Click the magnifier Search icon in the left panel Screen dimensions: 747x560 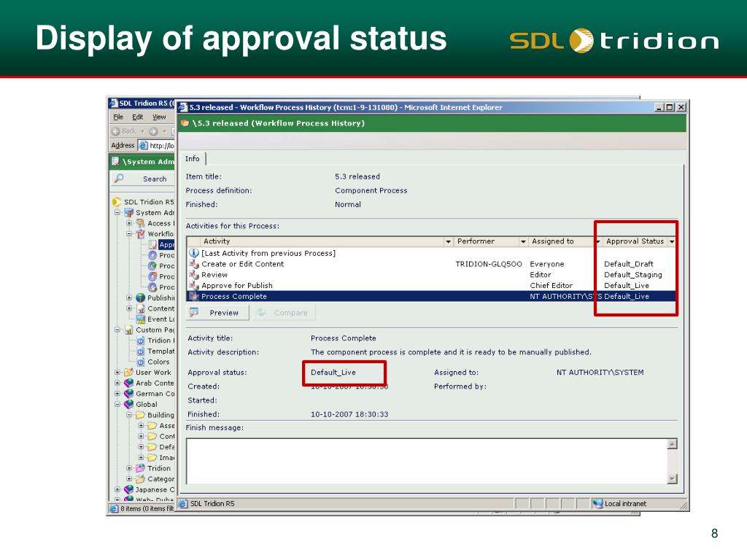click(119, 179)
